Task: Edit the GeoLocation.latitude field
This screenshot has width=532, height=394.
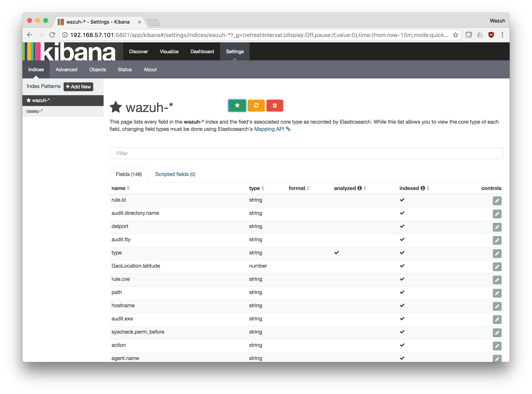Action: pos(497,266)
